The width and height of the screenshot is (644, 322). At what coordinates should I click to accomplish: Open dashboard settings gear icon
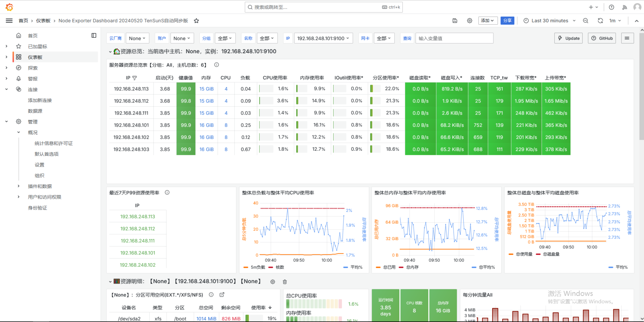coord(469,21)
